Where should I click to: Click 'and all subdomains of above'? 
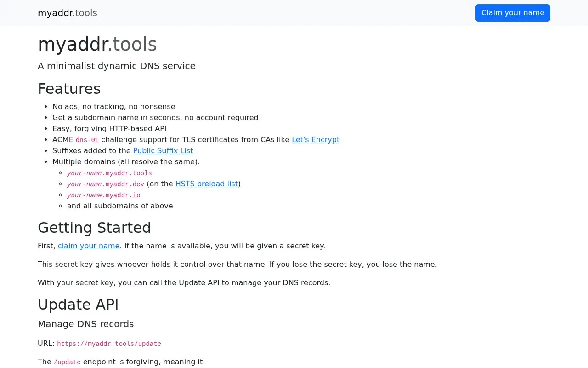click(120, 206)
